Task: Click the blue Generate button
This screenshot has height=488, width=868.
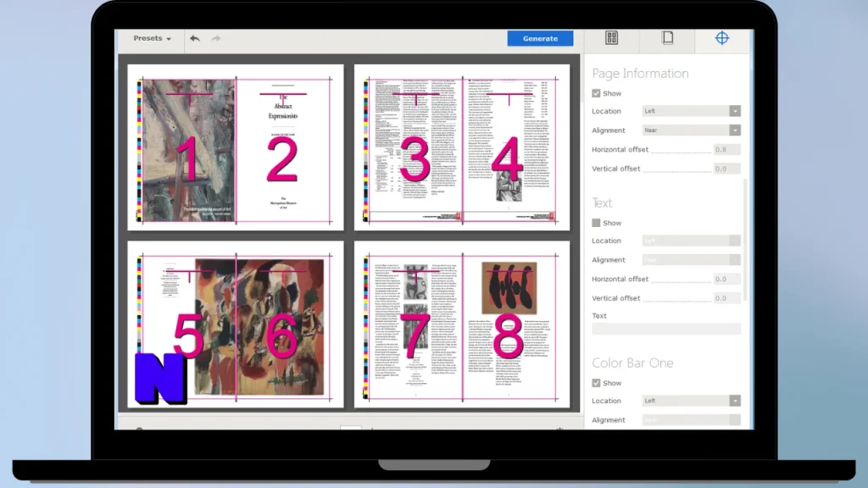Action: (540, 38)
